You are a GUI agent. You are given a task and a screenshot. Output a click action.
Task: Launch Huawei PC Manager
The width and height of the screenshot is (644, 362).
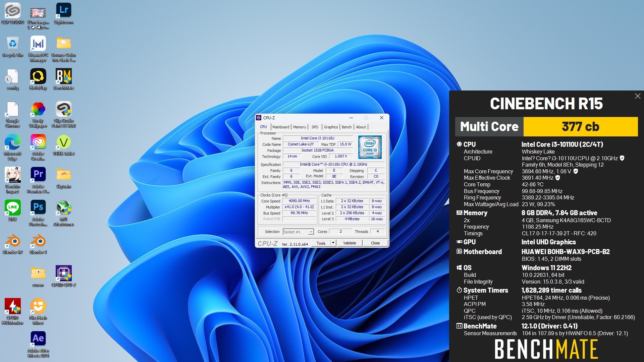[38, 49]
